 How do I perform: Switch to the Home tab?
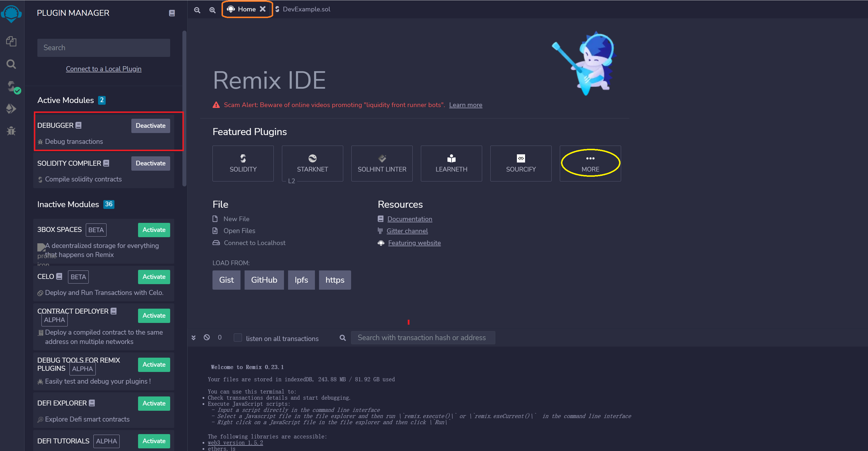click(246, 9)
